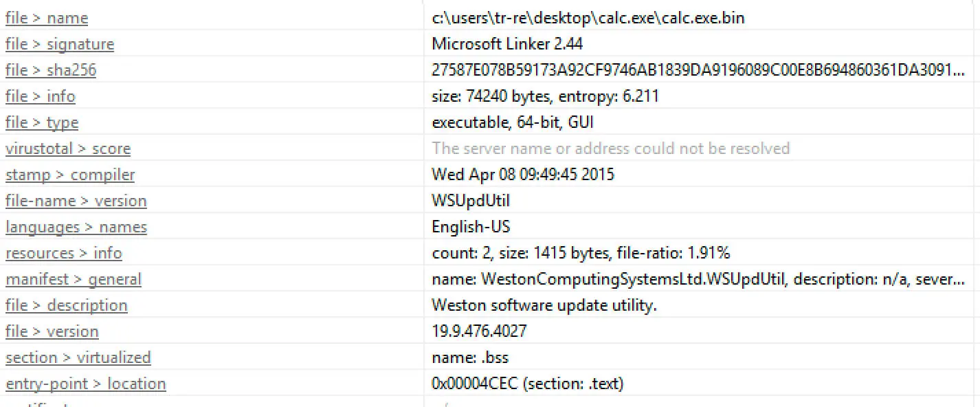Open the 'manifest > general' link
The height and width of the screenshot is (407, 980).
coord(74,280)
